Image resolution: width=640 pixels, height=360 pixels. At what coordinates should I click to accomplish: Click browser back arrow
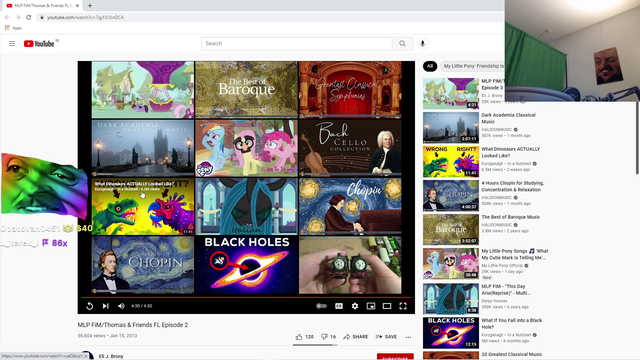click(x=7, y=18)
